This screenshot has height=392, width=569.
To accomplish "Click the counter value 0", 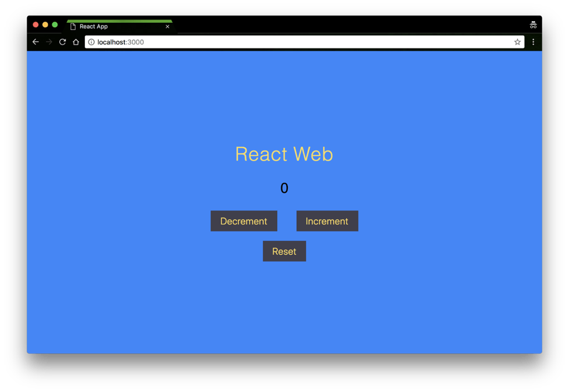I will click(x=284, y=189).
